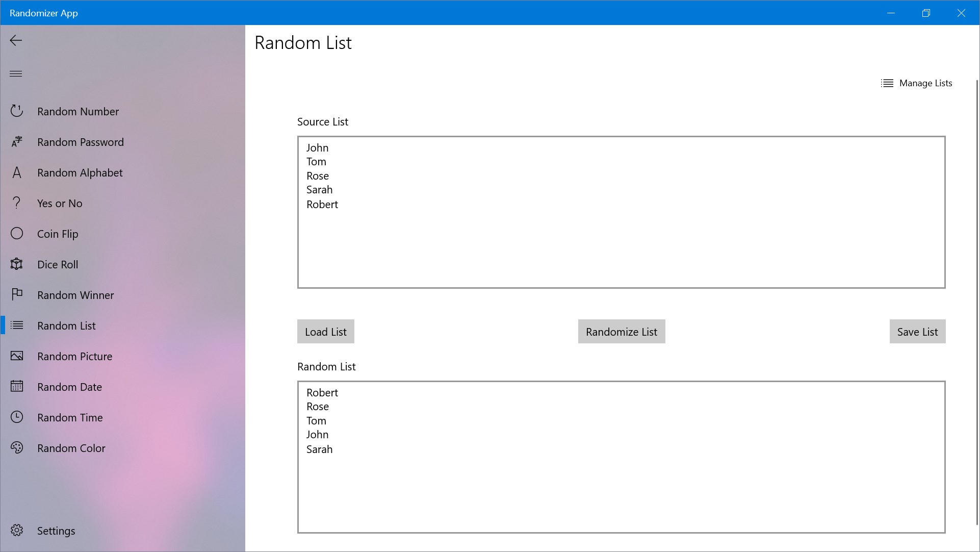The height and width of the screenshot is (552, 980).
Task: Go back using the back arrow
Action: point(16,40)
